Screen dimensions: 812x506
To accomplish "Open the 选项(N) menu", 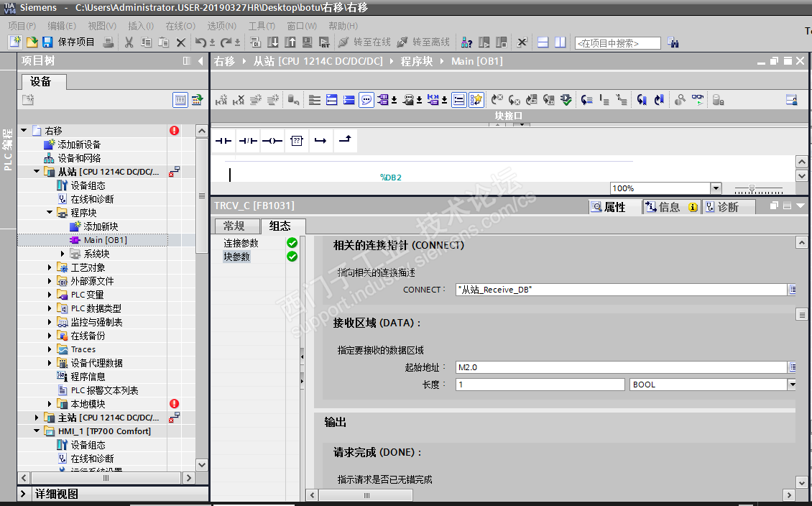I will pos(221,25).
